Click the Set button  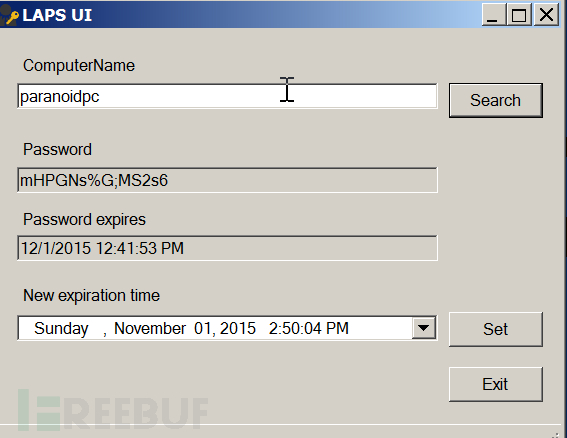point(495,329)
